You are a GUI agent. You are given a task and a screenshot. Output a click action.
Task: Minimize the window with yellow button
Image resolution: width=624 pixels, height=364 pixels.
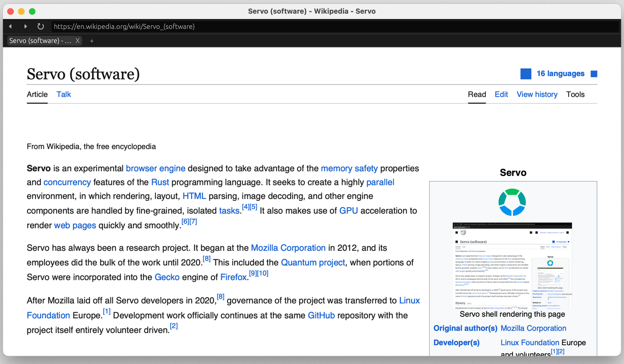coord(21,12)
